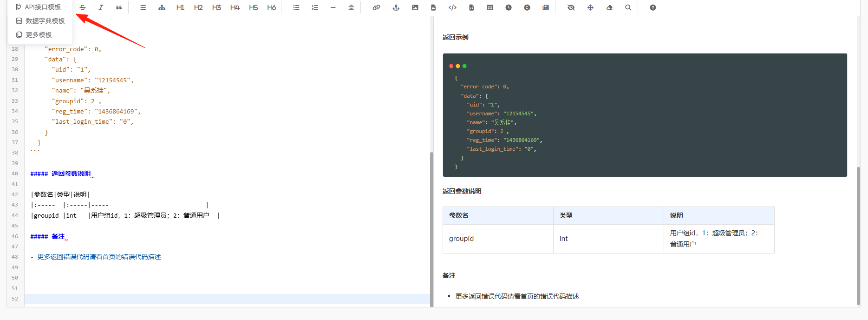Click the '"reg_time": "1436864169",' editor line
This screenshot has width=868, height=320.
(x=96, y=111)
